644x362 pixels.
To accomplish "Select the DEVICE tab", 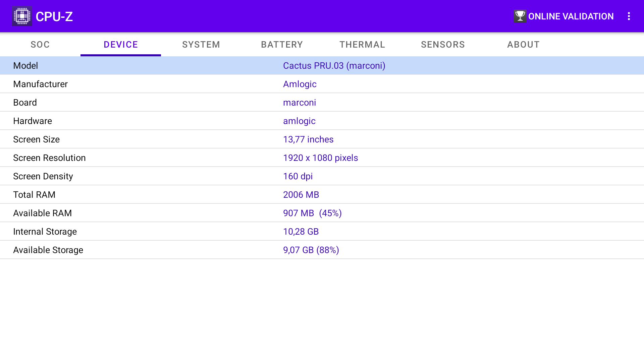I will click(x=121, y=45).
